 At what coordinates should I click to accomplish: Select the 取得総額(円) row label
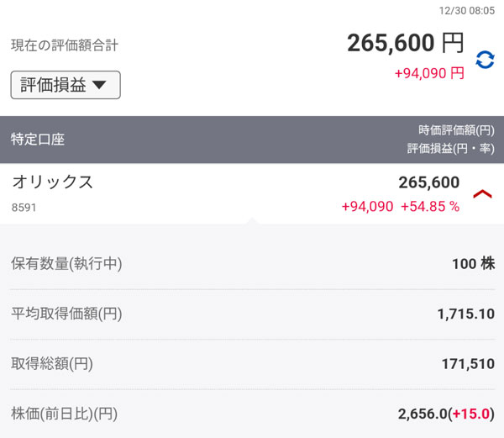pos(52,364)
